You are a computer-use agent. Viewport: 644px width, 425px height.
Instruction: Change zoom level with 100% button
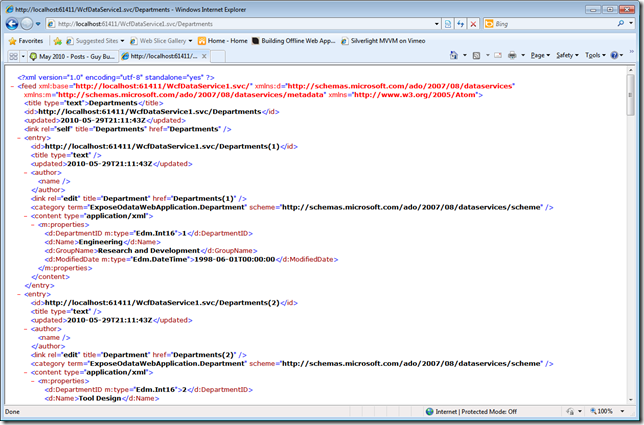[601, 411]
